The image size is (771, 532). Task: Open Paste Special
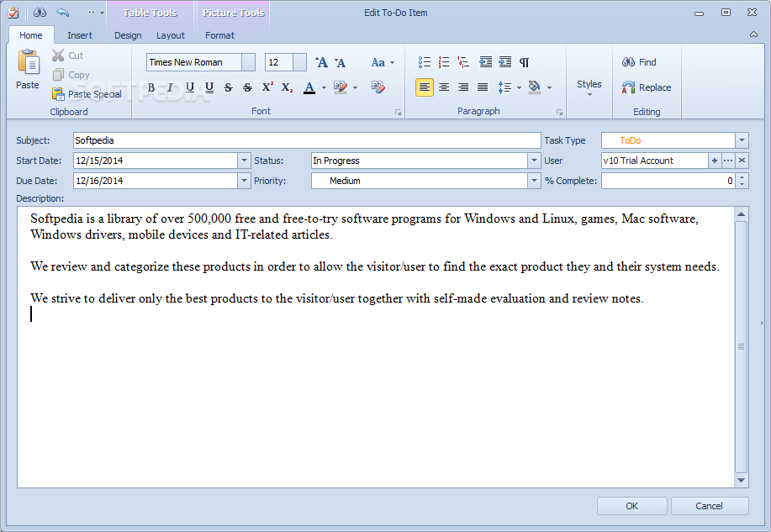tap(87, 94)
